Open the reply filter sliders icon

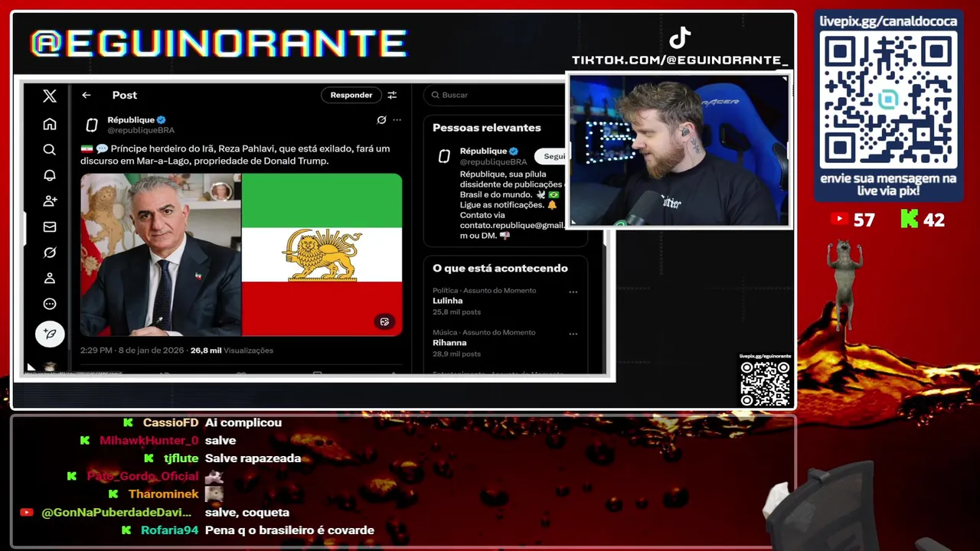[392, 95]
